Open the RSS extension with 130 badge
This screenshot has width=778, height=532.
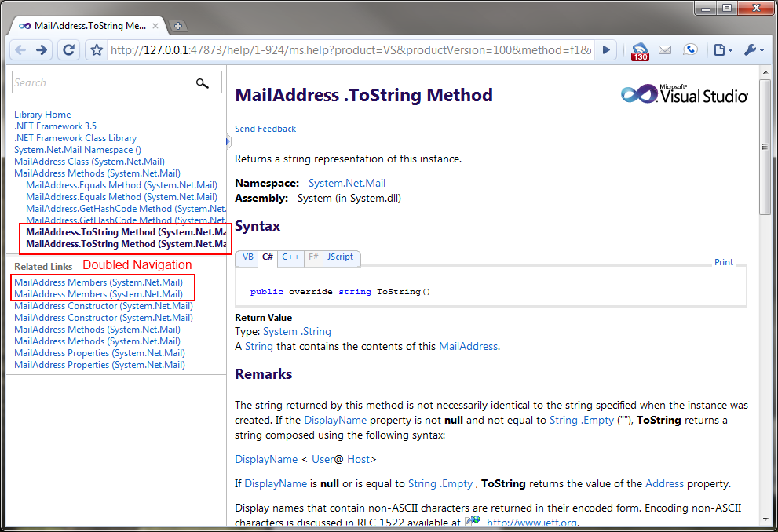pyautogui.click(x=640, y=51)
